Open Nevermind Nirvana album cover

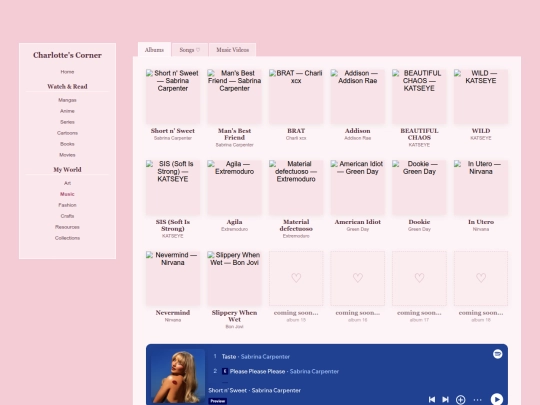(173, 278)
